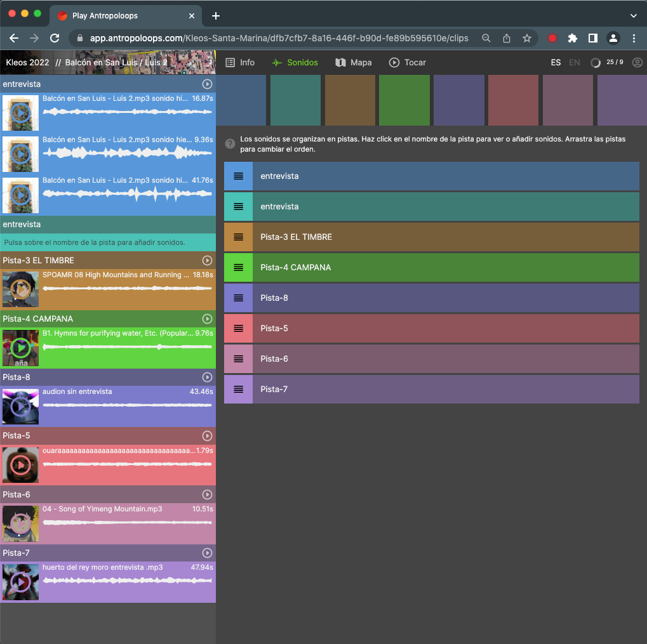This screenshot has height=644, width=647.
Task: Click the drag handle of Pista-5 row
Action: (238, 328)
